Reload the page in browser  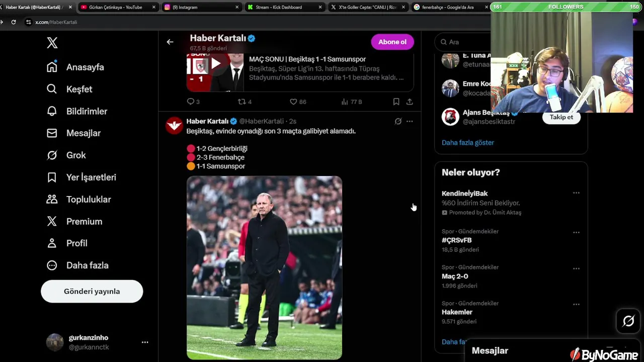[14, 22]
